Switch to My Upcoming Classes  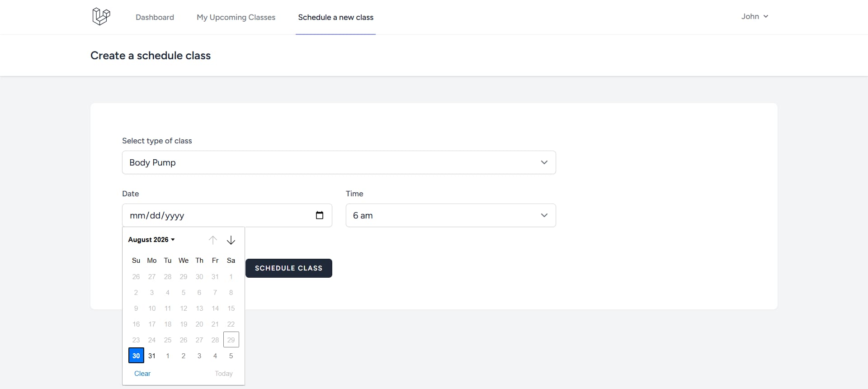click(x=236, y=17)
